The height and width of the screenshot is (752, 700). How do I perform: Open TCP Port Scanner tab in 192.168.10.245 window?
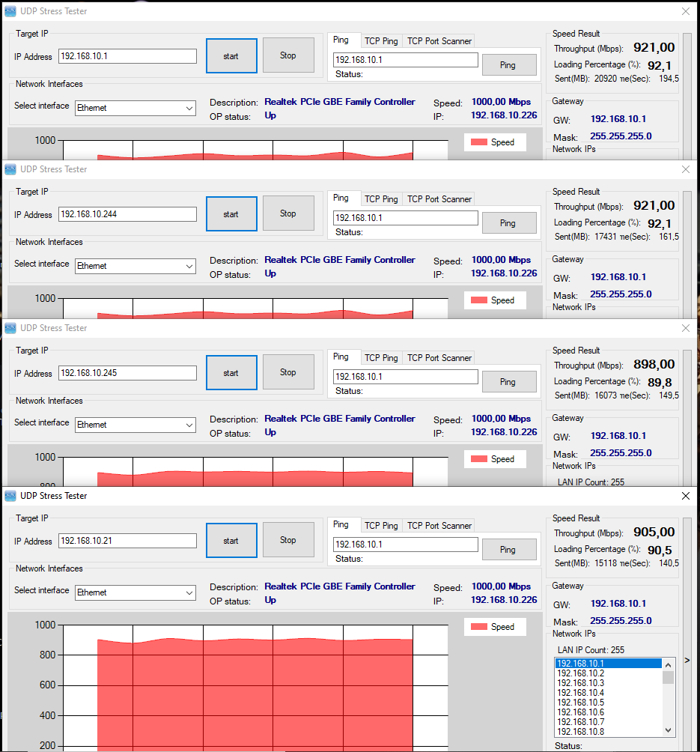click(439, 358)
